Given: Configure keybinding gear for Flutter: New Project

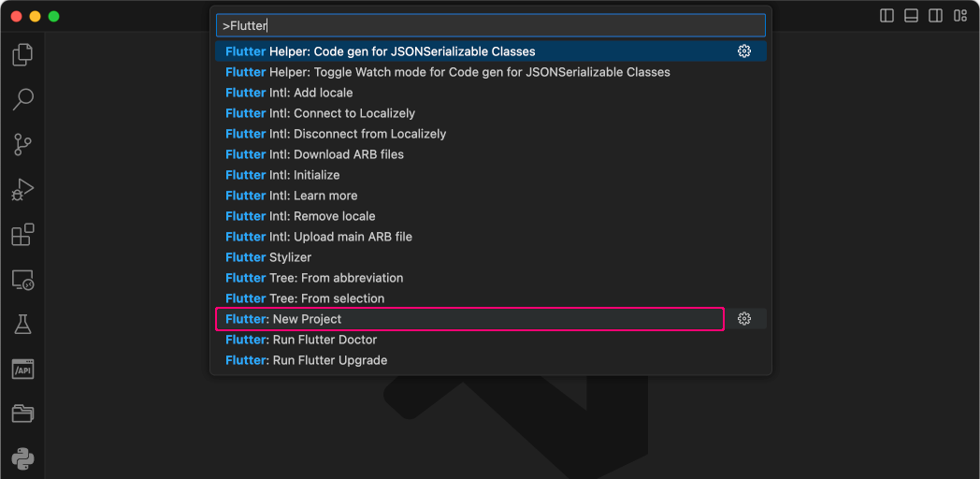Looking at the screenshot, I should [743, 319].
